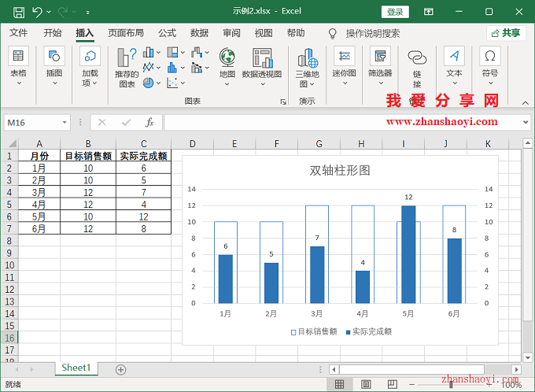Click the 链接 Link button
535x392 pixels.
click(417, 68)
